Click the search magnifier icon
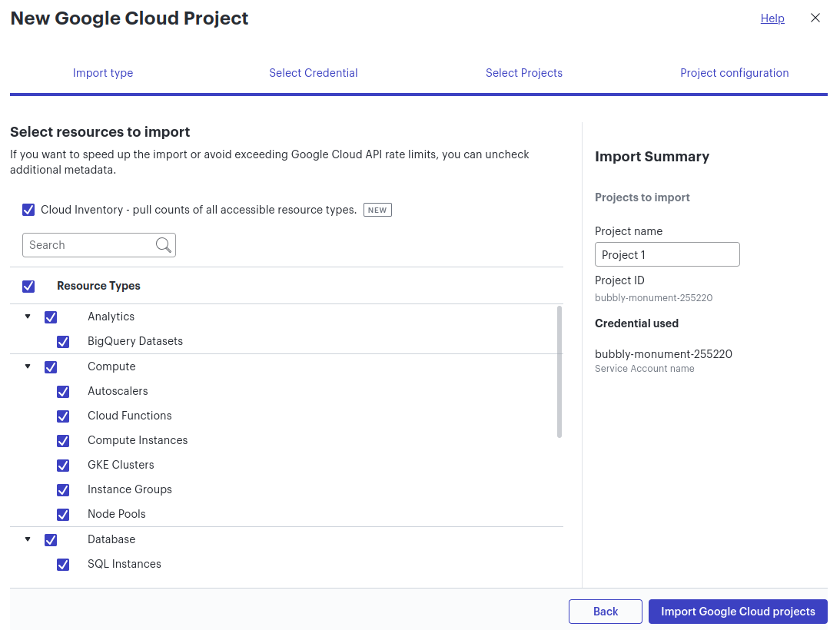840x630 pixels. click(x=164, y=245)
